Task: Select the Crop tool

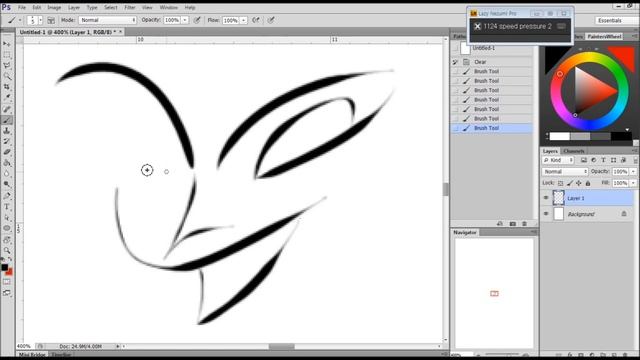Action: tap(7, 87)
